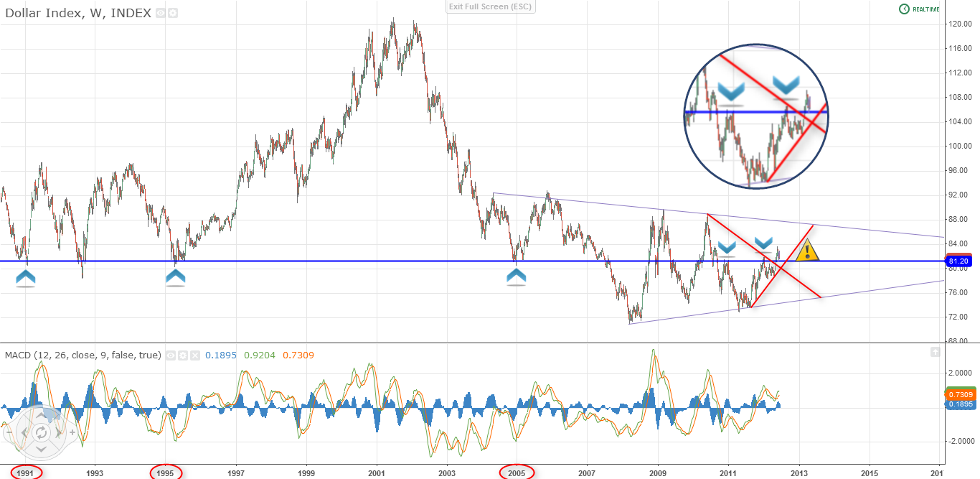Click the 100.00 price axis label
Screen dimensions: 980x479
(961, 146)
